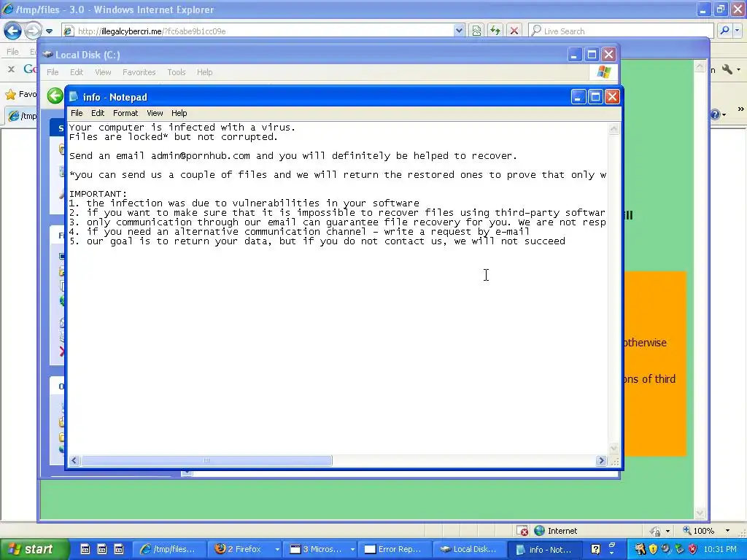
Task: Click the IE toolbar overflow chevron
Action: pos(741,109)
